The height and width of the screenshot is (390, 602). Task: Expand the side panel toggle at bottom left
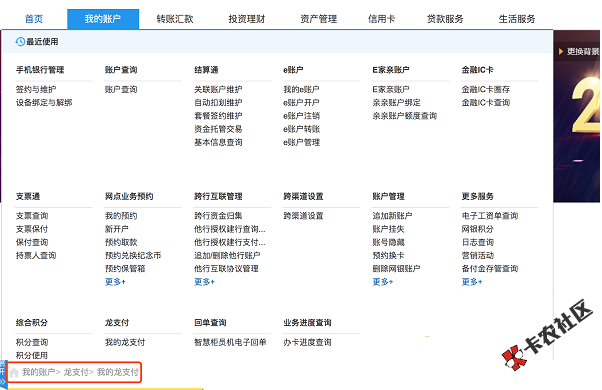[x=3, y=375]
